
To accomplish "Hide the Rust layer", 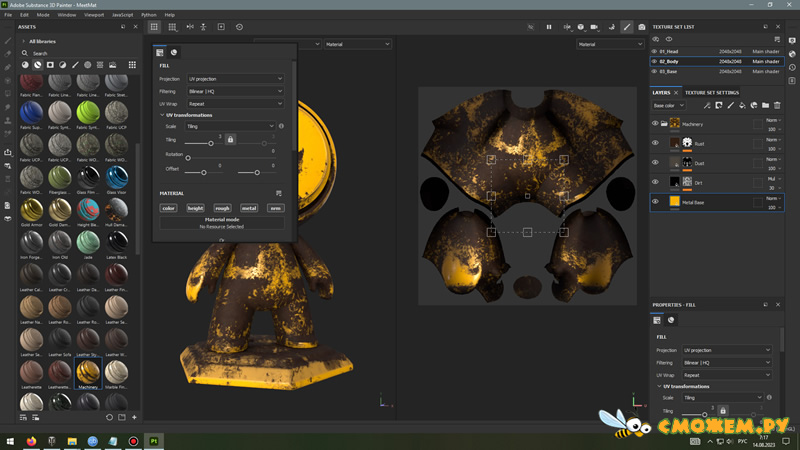I will pos(655,143).
